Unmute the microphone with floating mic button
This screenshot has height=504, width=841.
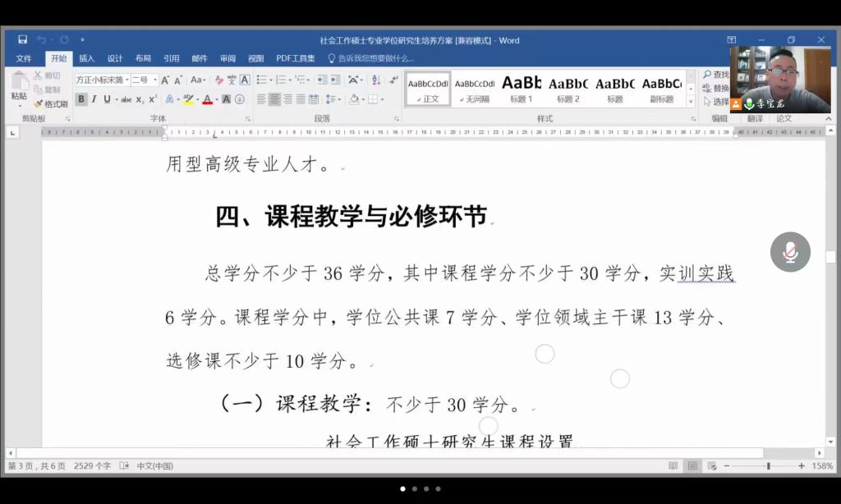click(790, 252)
